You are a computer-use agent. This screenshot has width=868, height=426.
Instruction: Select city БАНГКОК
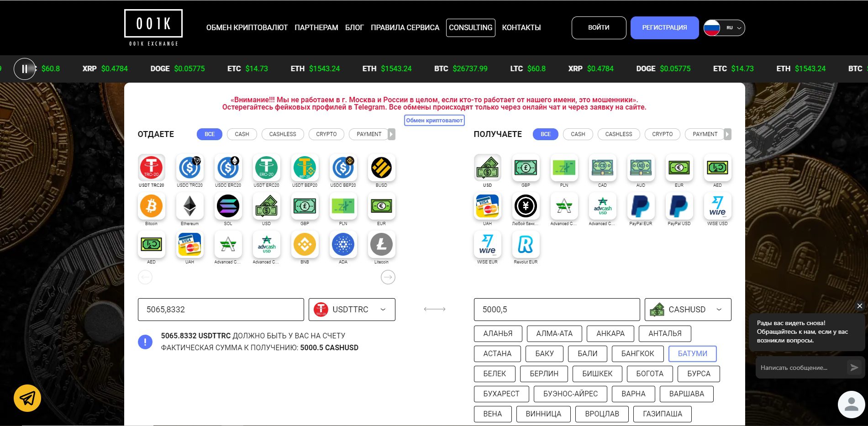pyautogui.click(x=638, y=354)
